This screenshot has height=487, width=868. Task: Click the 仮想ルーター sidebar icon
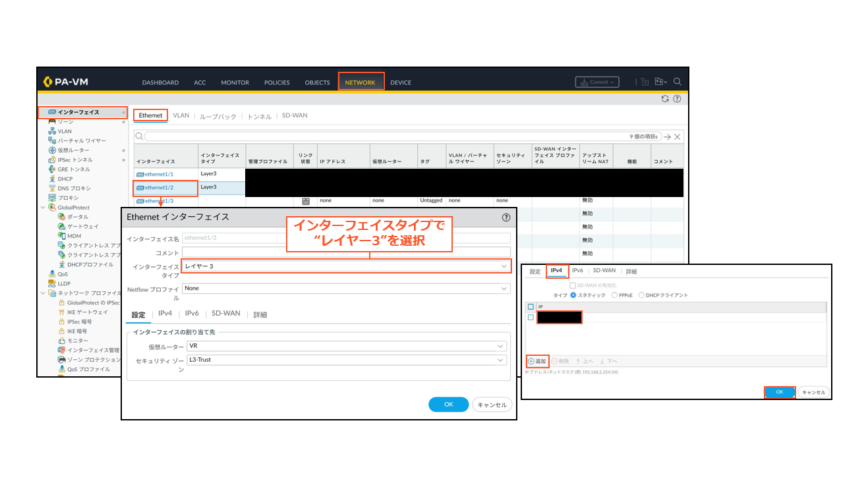(52, 150)
